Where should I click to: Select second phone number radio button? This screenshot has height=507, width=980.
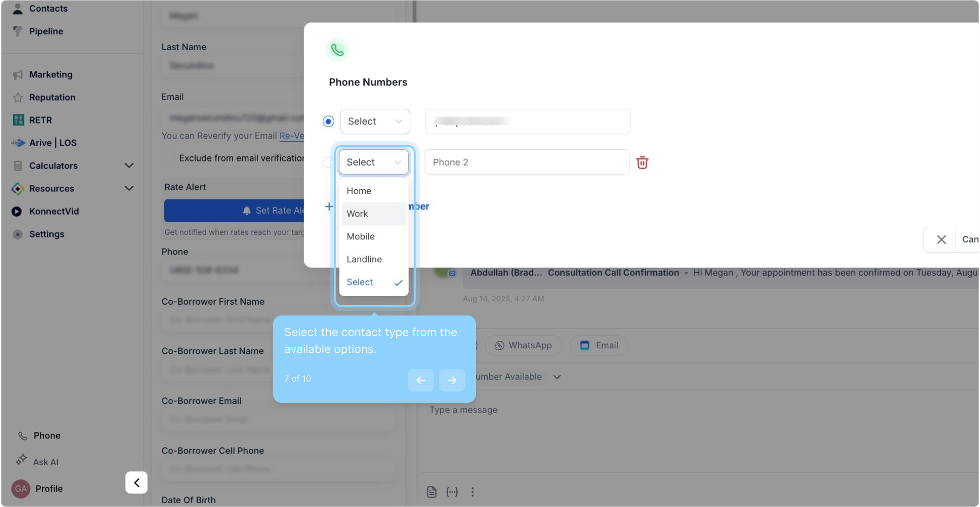328,162
